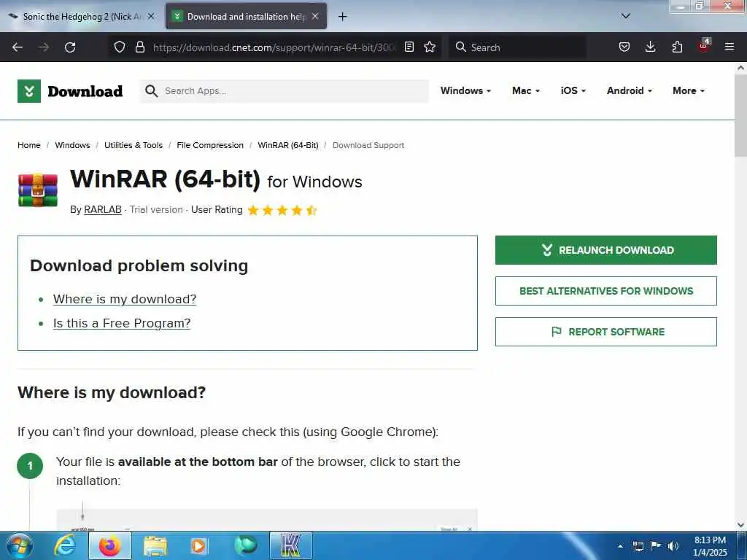Select the Download and installation help tab
747x560 pixels.
[246, 17]
